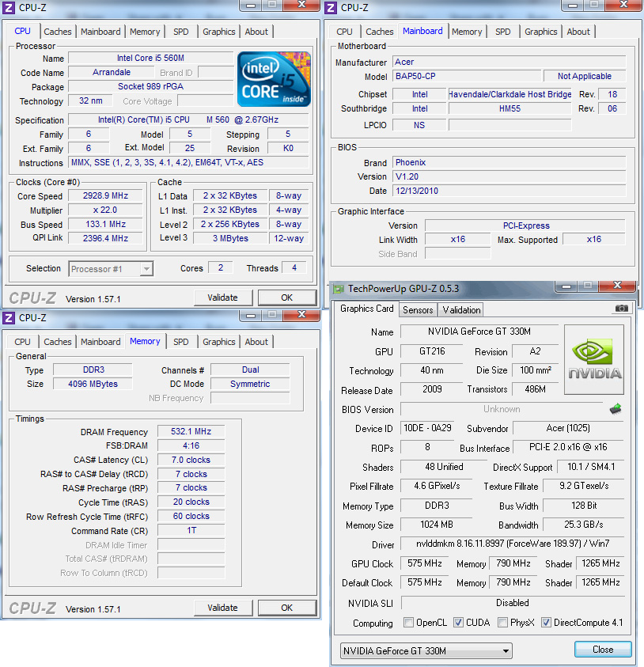Click the BIOS save chip icon in GPU-Z
The width and height of the screenshot is (644, 667).
(615, 409)
